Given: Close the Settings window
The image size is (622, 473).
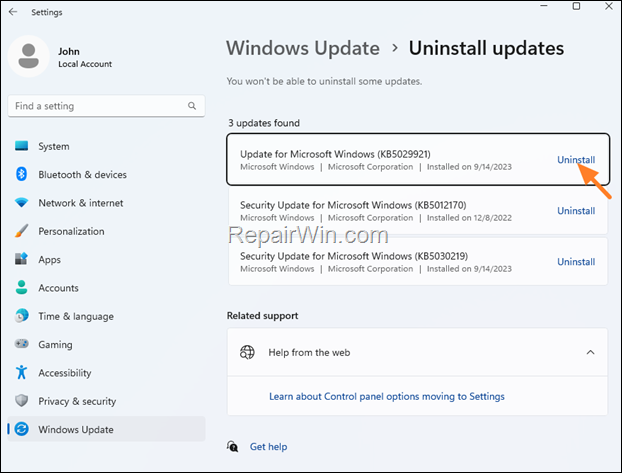Looking at the screenshot, I should tap(609, 6).
